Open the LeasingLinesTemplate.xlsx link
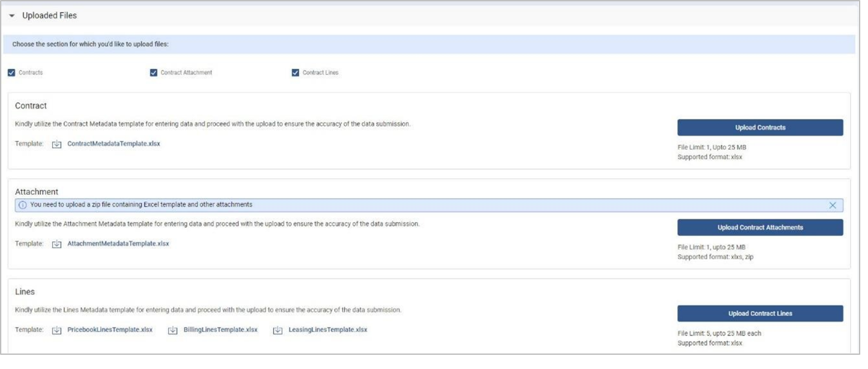This screenshot has height=369, width=868. 327,330
